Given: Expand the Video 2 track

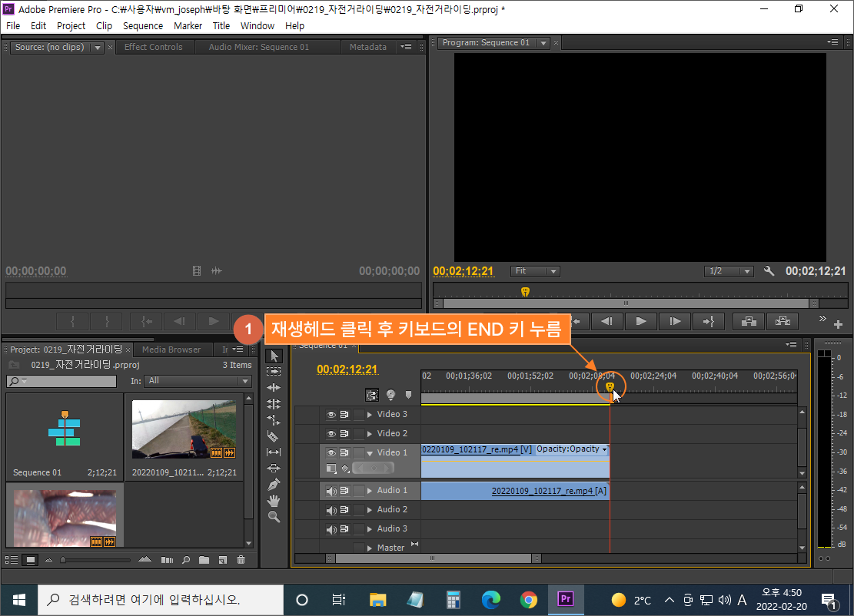Looking at the screenshot, I should tap(370, 434).
